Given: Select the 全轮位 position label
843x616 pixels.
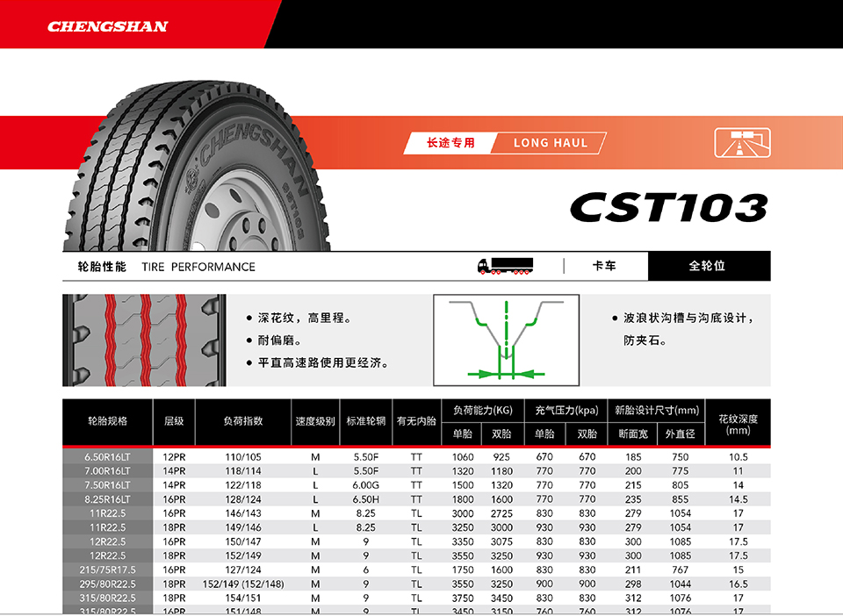Looking at the screenshot, I should (708, 266).
